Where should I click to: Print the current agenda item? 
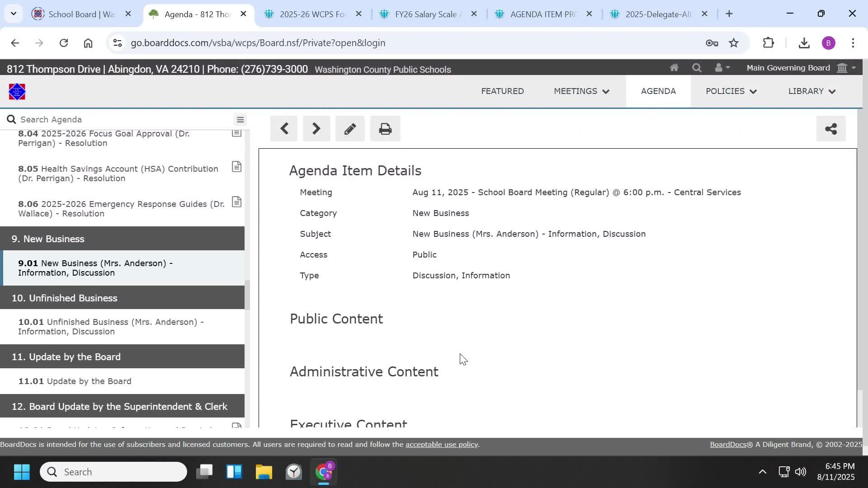[385, 128]
